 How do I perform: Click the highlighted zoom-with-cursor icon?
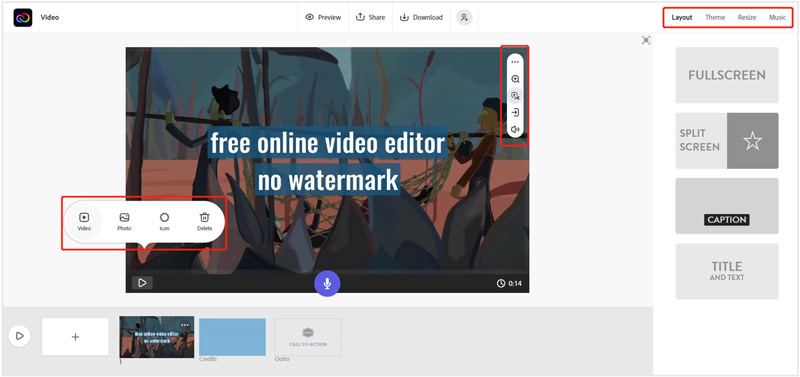click(x=515, y=96)
